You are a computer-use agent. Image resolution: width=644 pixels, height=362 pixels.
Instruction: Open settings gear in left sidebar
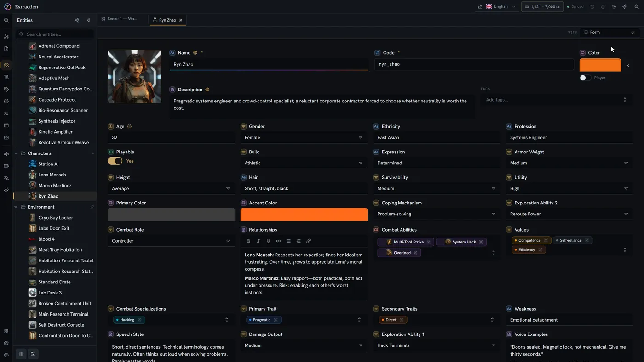[x=6, y=343]
